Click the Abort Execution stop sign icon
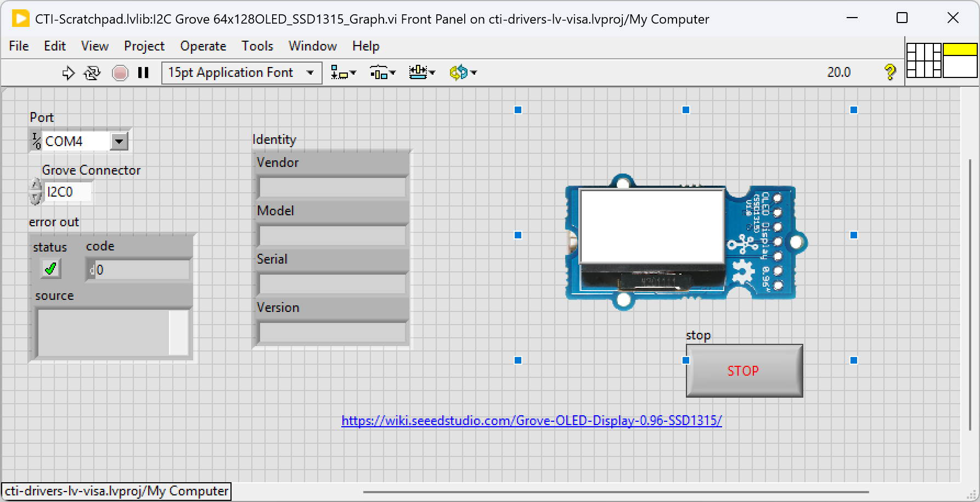 (120, 72)
